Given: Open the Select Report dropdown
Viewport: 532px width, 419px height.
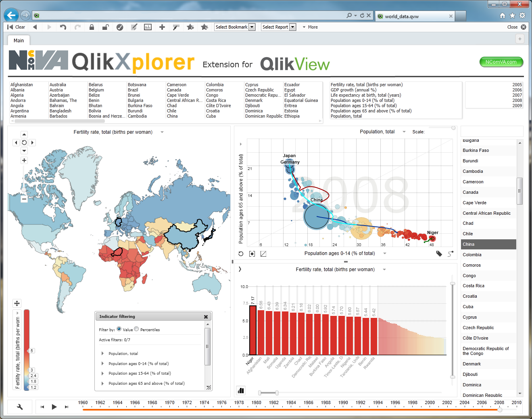Looking at the screenshot, I should pos(278,27).
